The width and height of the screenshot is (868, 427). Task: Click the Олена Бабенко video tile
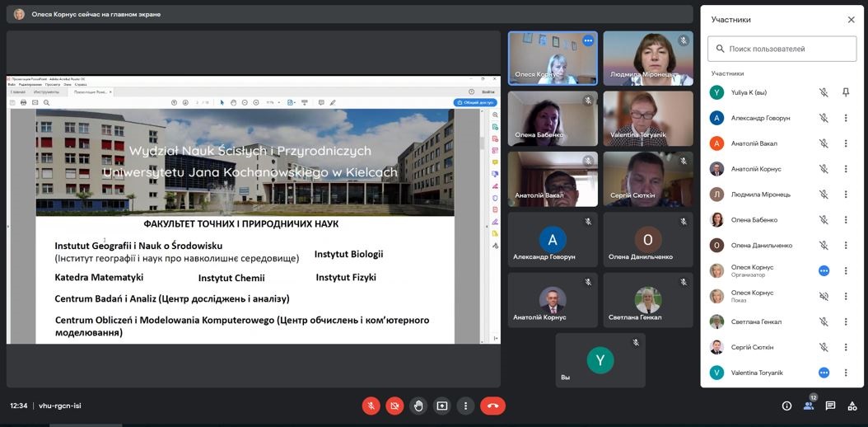click(x=553, y=119)
